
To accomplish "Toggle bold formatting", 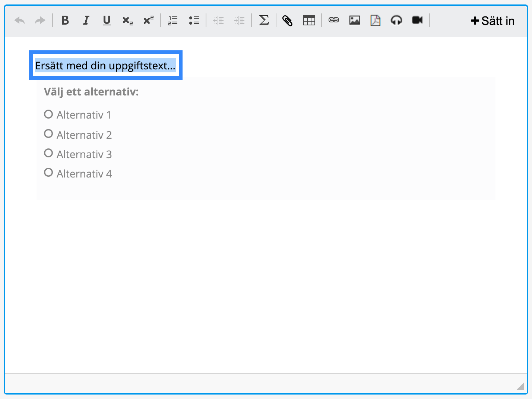I will 65,21.
